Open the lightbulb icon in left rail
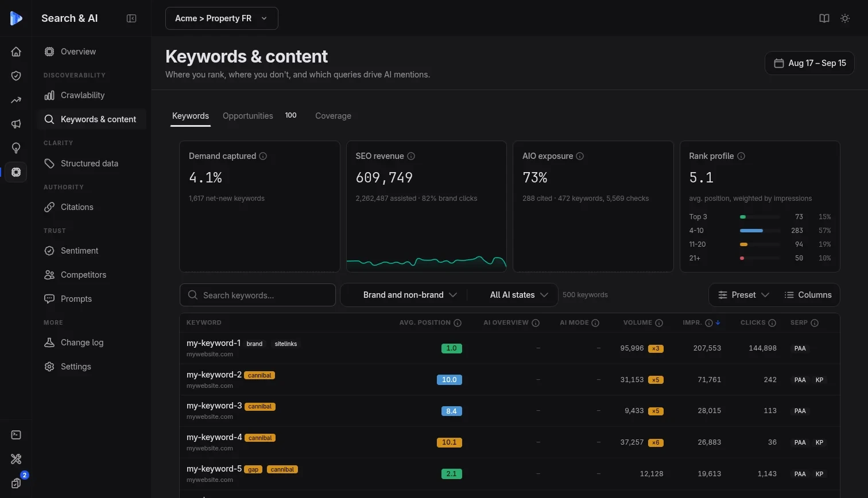This screenshot has height=498, width=868. [x=16, y=148]
